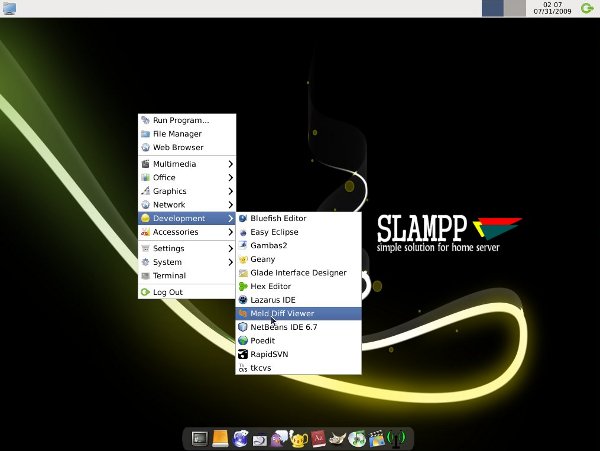
Task: Launch Geany from Development submenu
Action: pos(298,259)
